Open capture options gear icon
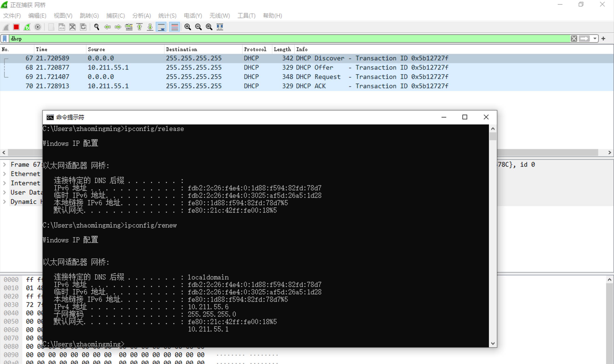 tap(38, 27)
